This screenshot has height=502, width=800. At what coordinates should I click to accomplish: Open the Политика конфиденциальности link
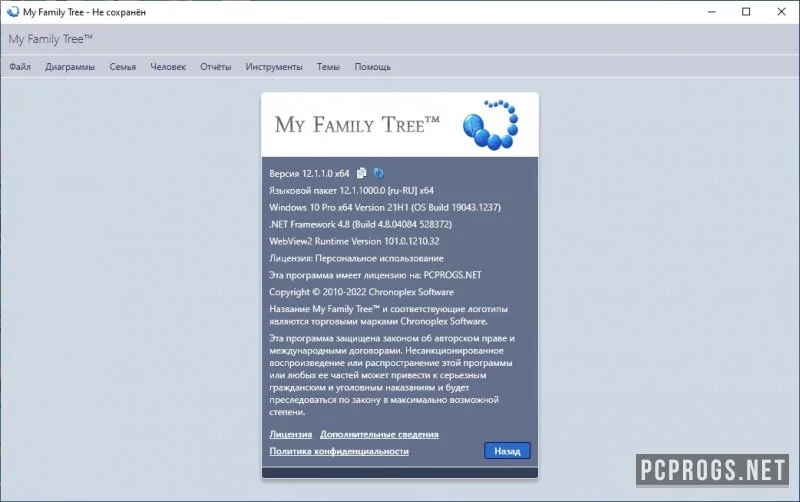tap(339, 451)
